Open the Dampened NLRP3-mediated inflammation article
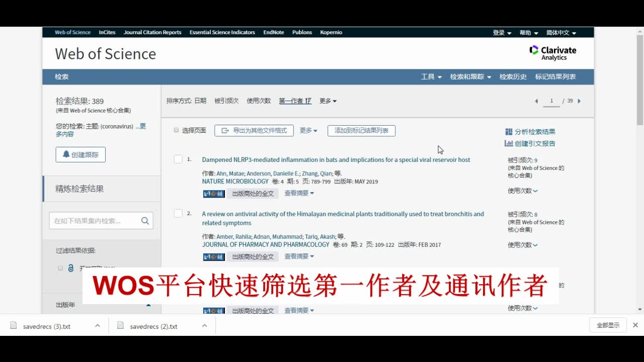The width and height of the screenshot is (644, 362). coord(336,160)
